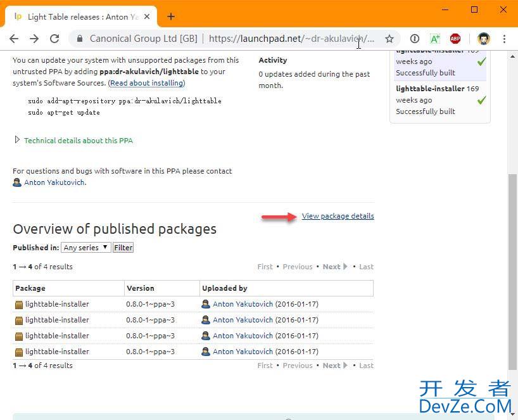Reload the Launchpad page

coord(54,39)
